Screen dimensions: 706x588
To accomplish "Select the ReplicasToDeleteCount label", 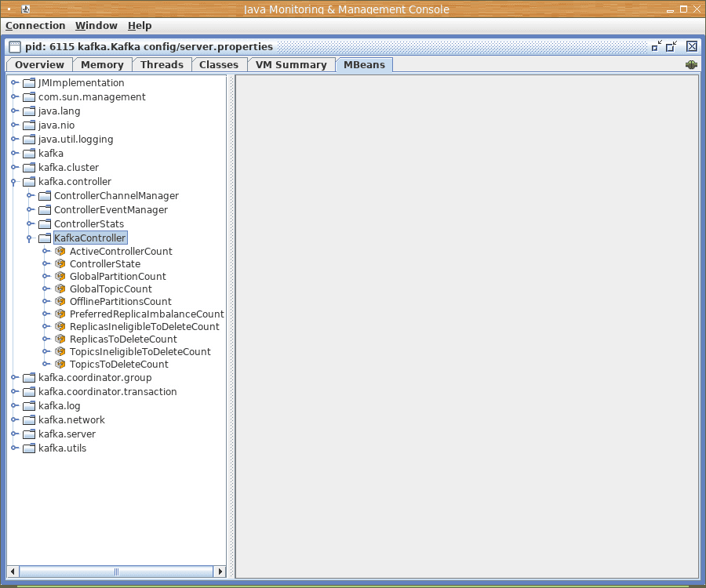I will [123, 339].
